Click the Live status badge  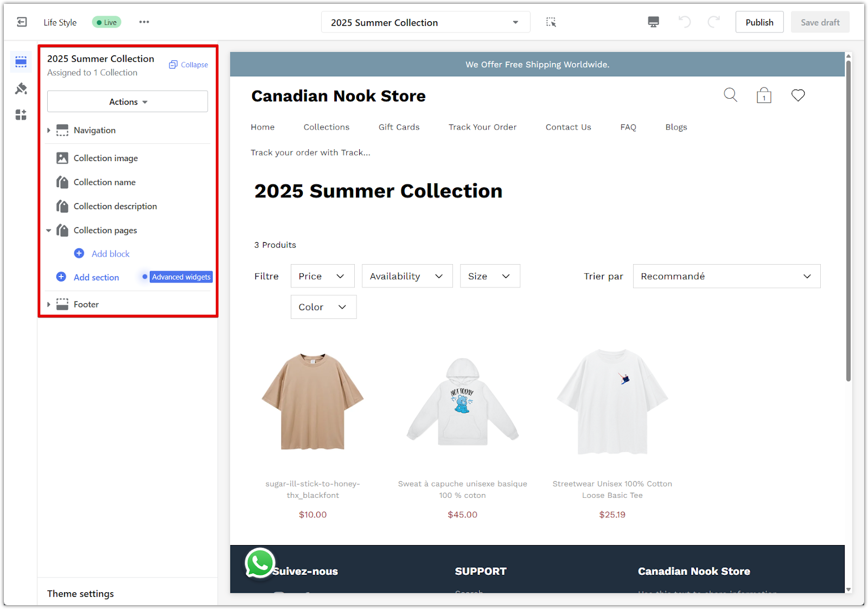(x=106, y=22)
